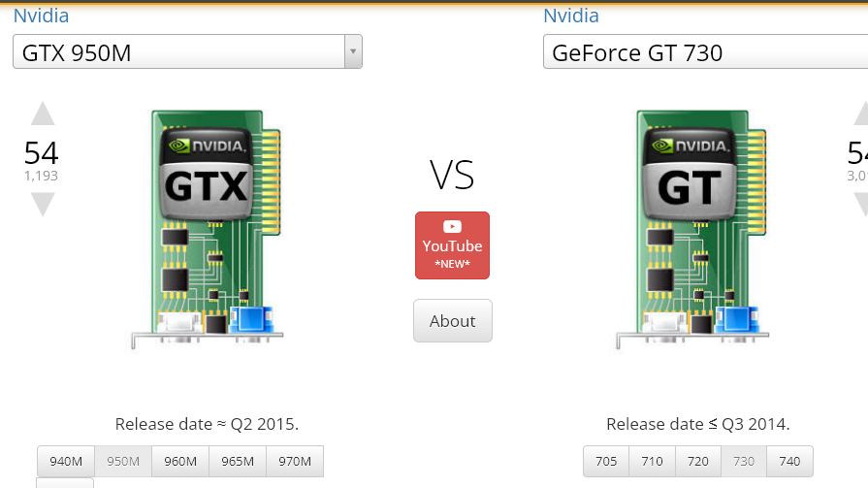Select the 740 model button
This screenshot has width=868, height=488.
(790, 462)
